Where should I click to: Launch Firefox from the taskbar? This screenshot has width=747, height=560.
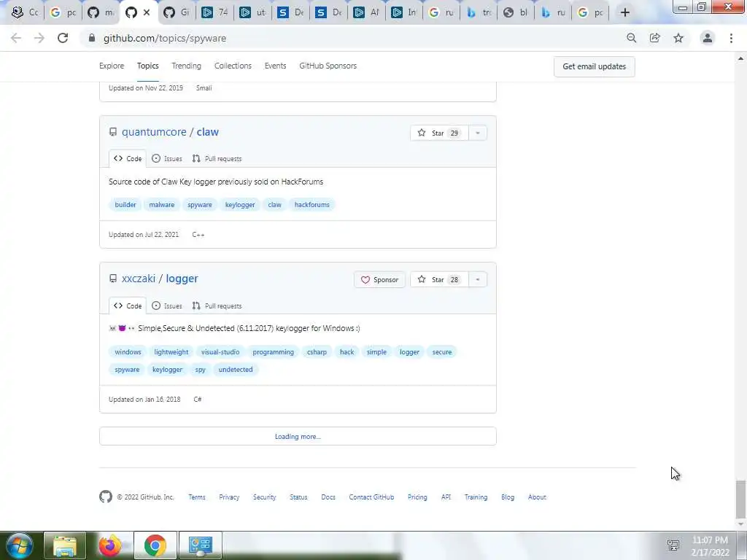point(109,545)
